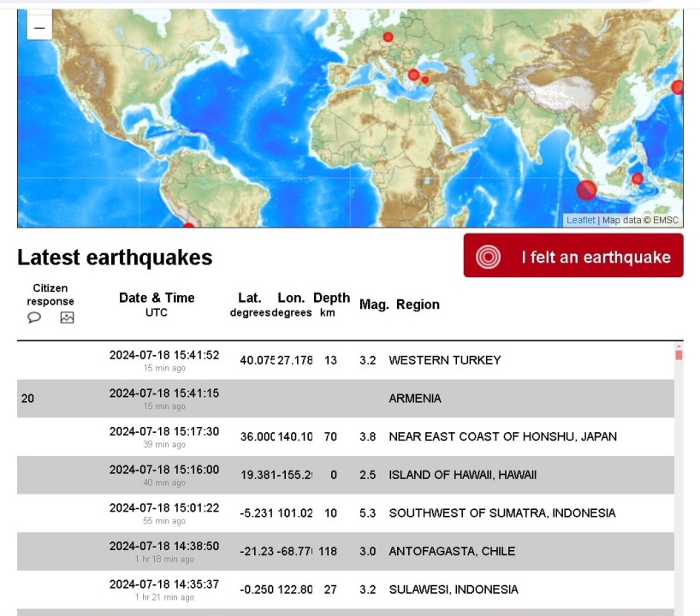This screenshot has width=700, height=616.
Task: Select the ANTOFAGASTA, CHILE earthquake row
Action: click(452, 551)
